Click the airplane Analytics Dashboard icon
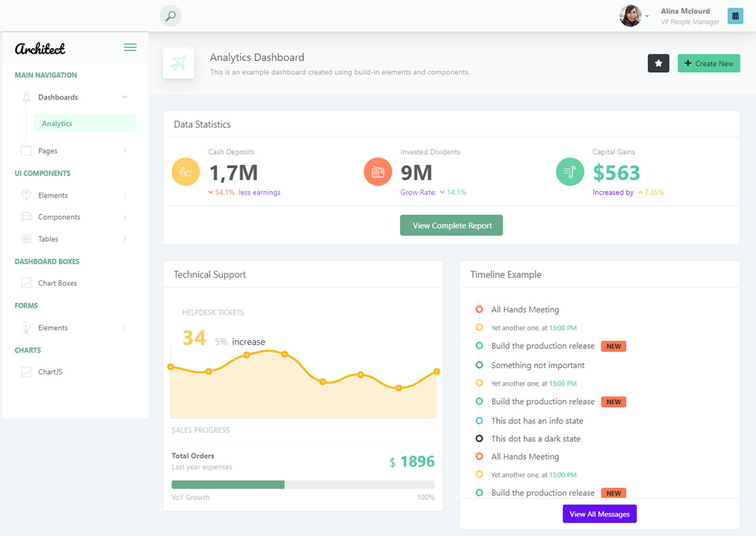The image size is (756, 536). [x=179, y=63]
